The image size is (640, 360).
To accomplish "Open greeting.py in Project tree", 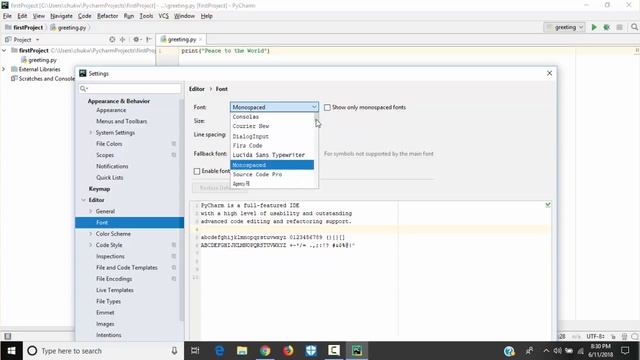I will 39,60.
